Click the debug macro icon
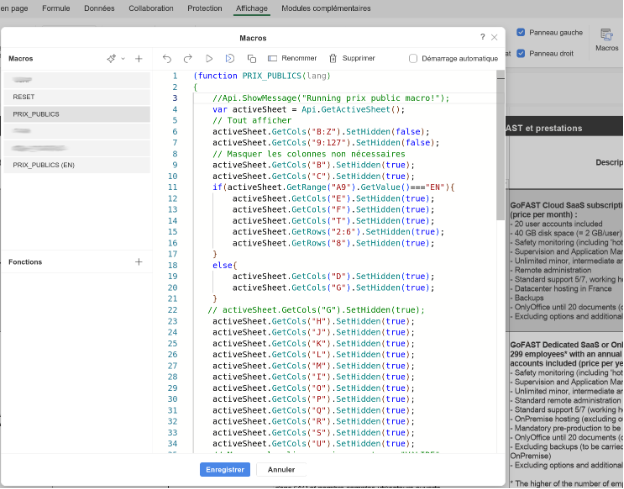The height and width of the screenshot is (489, 624). (x=231, y=59)
